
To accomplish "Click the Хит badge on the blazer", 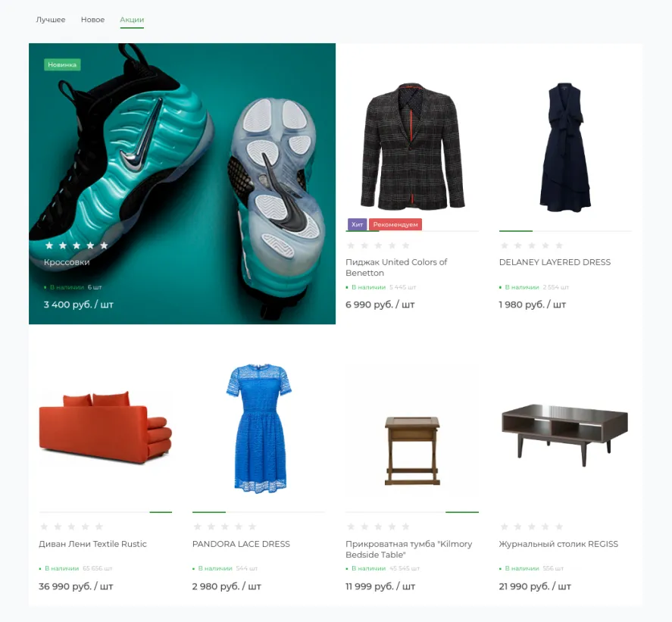I will tap(357, 224).
